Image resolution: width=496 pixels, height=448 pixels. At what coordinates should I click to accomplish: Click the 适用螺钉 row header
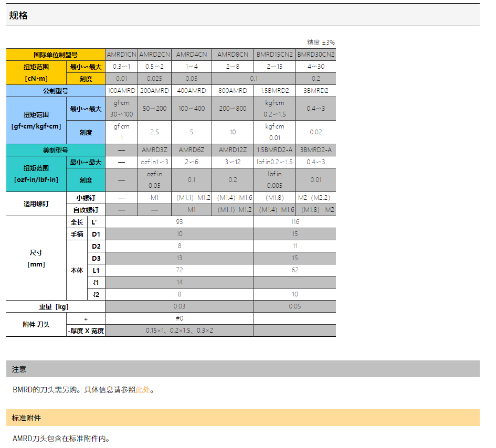coord(36,204)
